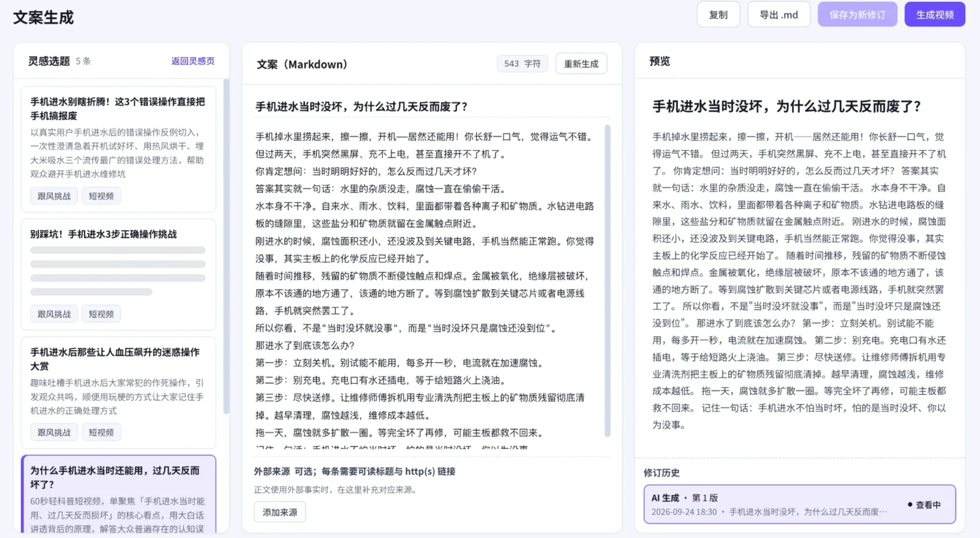The width and height of the screenshot is (980, 538).
Task: Click the 短视频 tag under 别踩坑 card
Action: click(101, 314)
